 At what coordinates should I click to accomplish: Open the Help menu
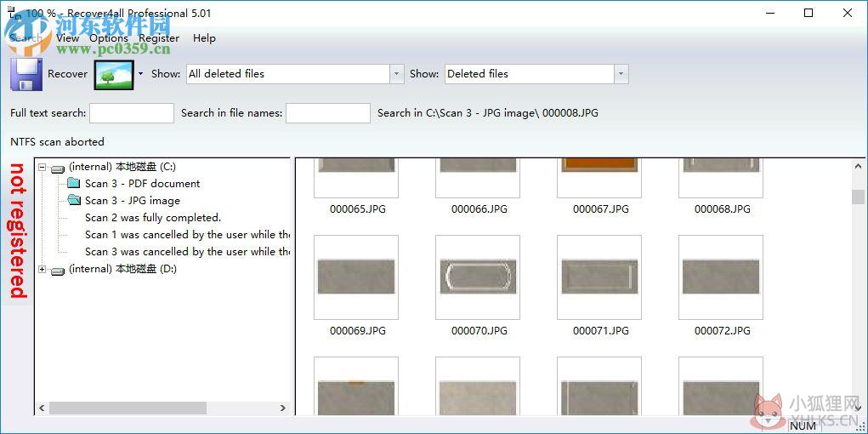point(204,38)
